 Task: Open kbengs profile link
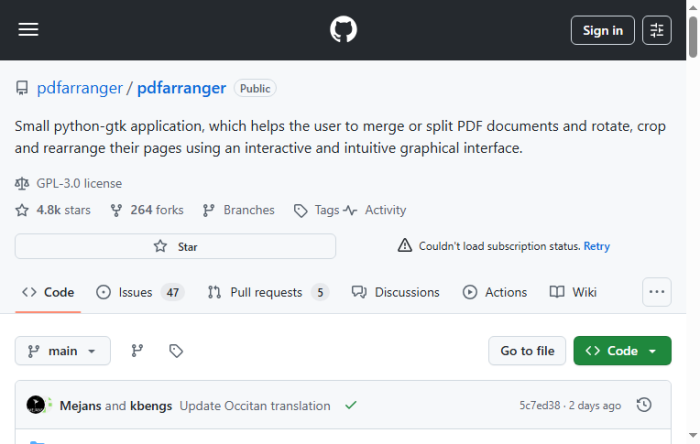pos(151,406)
